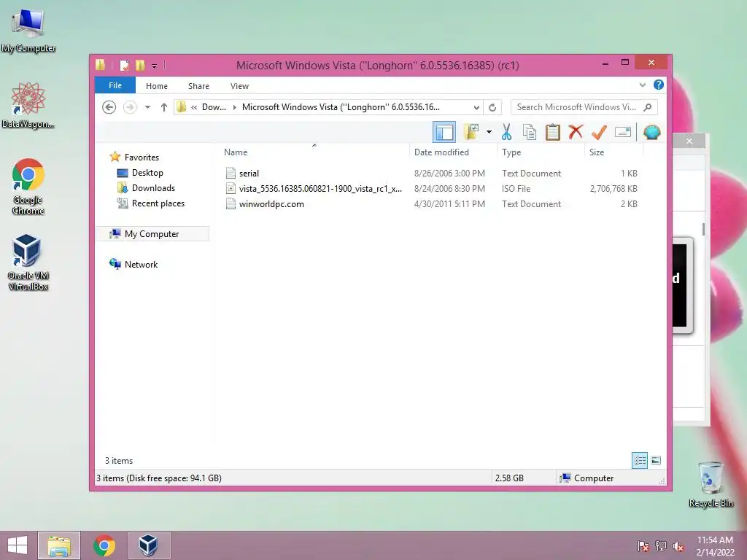The image size is (747, 560).
Task: Open quick access toolbar customize dropdown
Action: 155,66
